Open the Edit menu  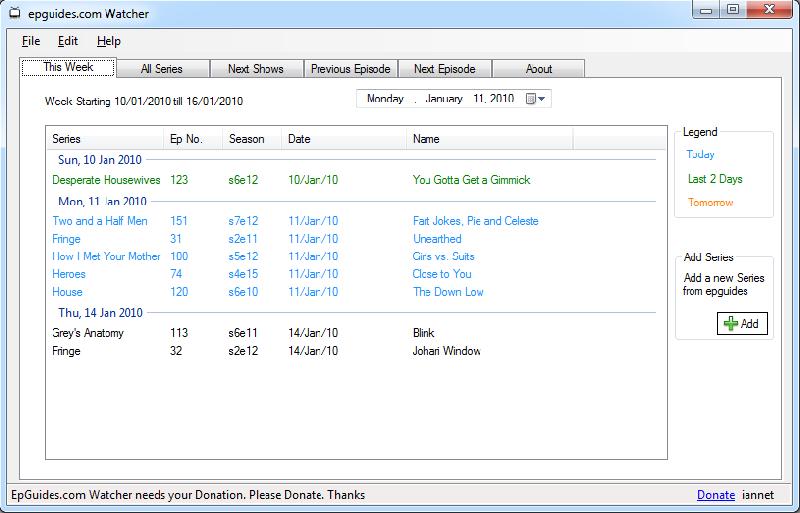pyautogui.click(x=68, y=41)
